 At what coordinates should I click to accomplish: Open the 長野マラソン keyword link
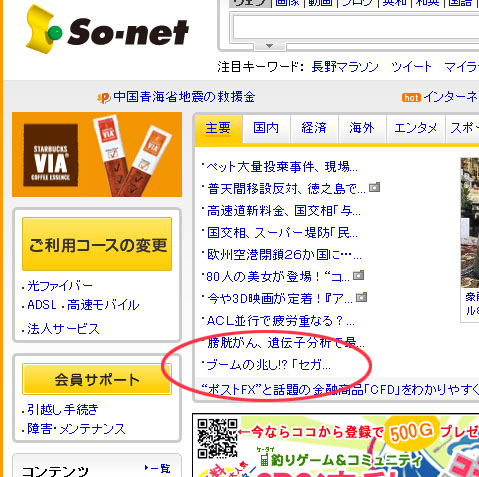tap(345, 67)
